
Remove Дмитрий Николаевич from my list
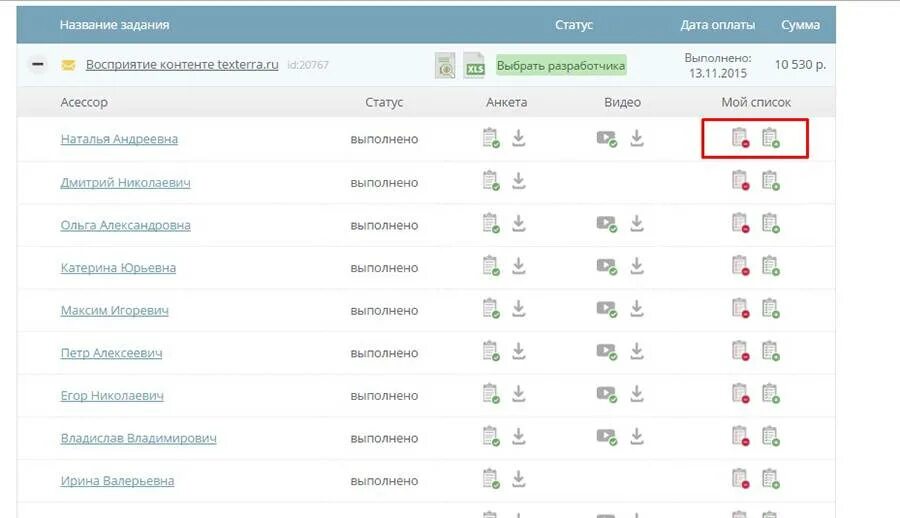coord(740,180)
